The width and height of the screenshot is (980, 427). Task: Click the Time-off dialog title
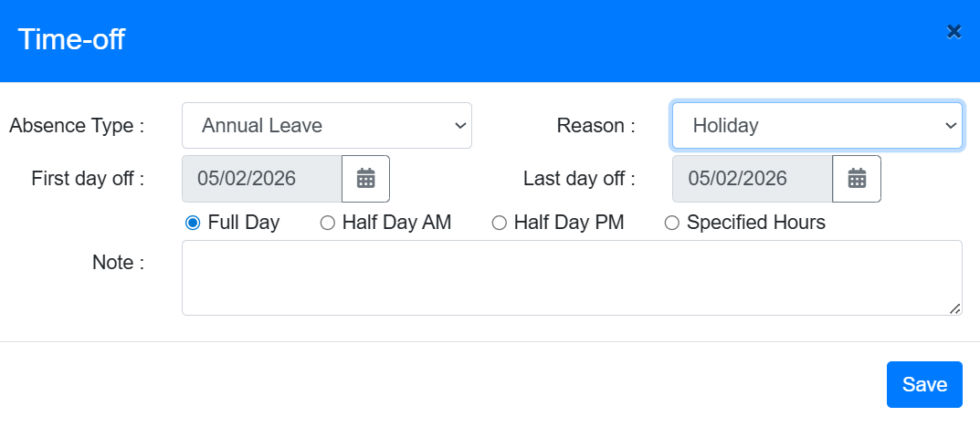pyautogui.click(x=71, y=40)
